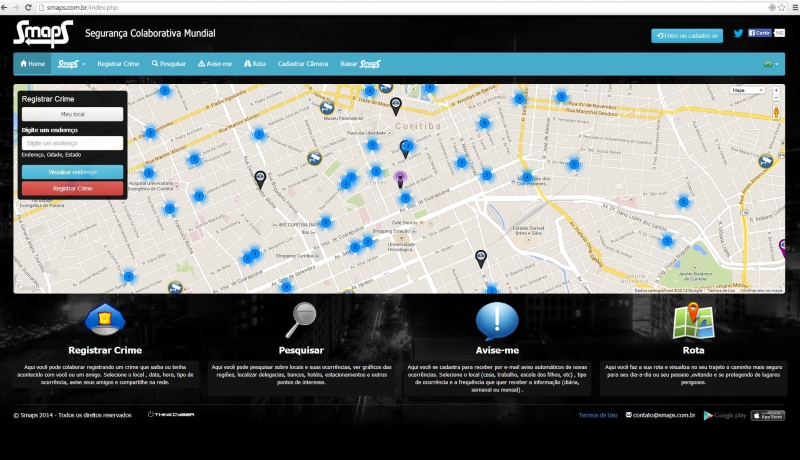Click the Digite um endereço input field
This screenshot has width=800, height=460.
point(72,144)
